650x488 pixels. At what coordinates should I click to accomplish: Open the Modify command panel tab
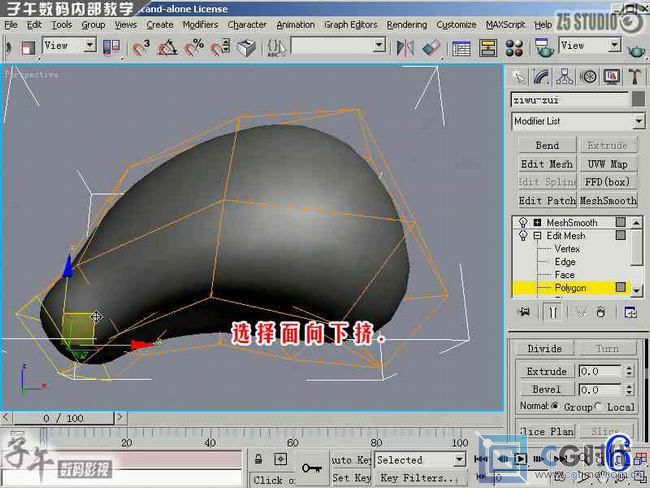(x=542, y=77)
